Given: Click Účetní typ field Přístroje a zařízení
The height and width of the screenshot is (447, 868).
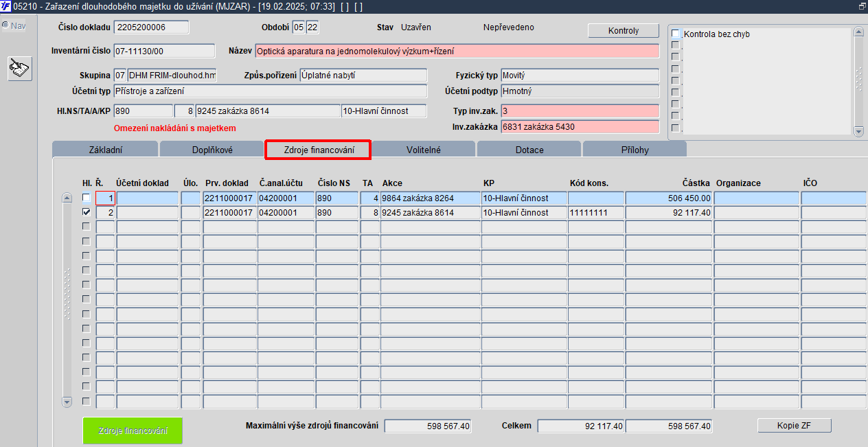Looking at the screenshot, I should coord(270,91).
